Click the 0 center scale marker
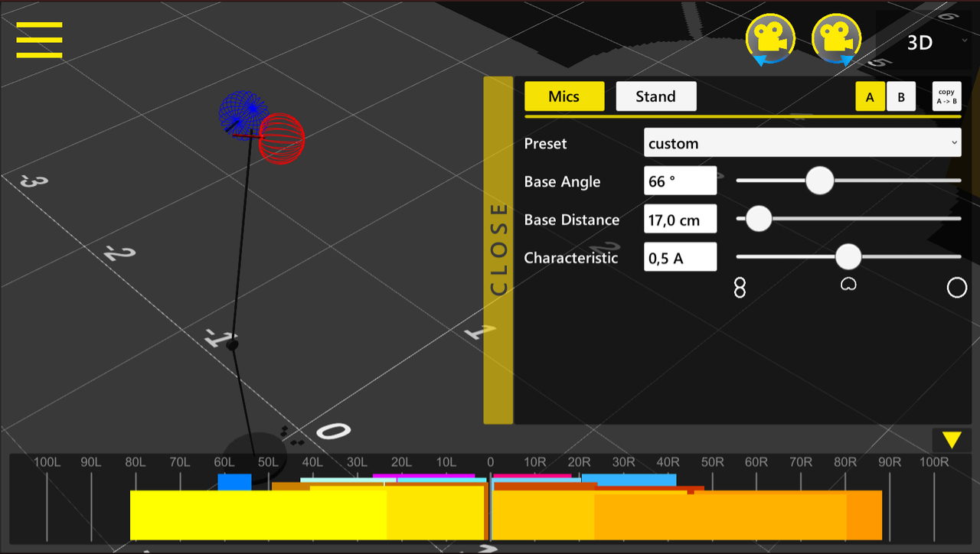Viewport: 980px width, 554px height. pyautogui.click(x=491, y=463)
